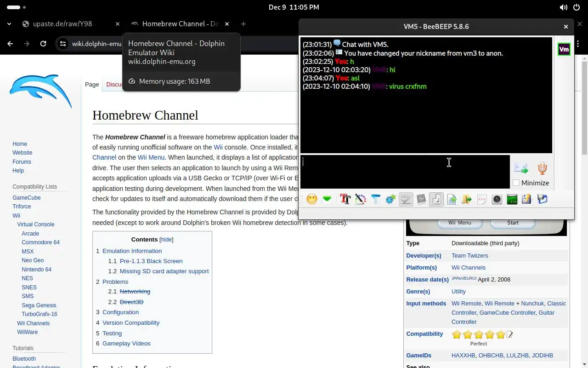Hide the Contents table via hide link
The height and width of the screenshot is (368, 588).
[166, 240]
